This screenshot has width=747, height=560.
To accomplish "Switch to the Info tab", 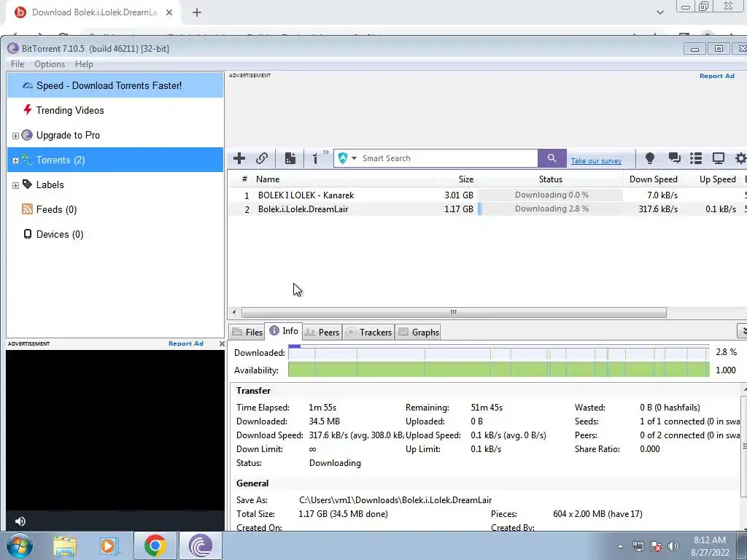I will click(x=284, y=331).
